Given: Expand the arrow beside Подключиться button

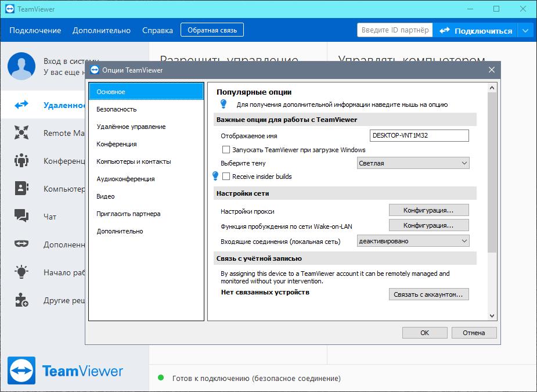Looking at the screenshot, I should click(x=525, y=31).
